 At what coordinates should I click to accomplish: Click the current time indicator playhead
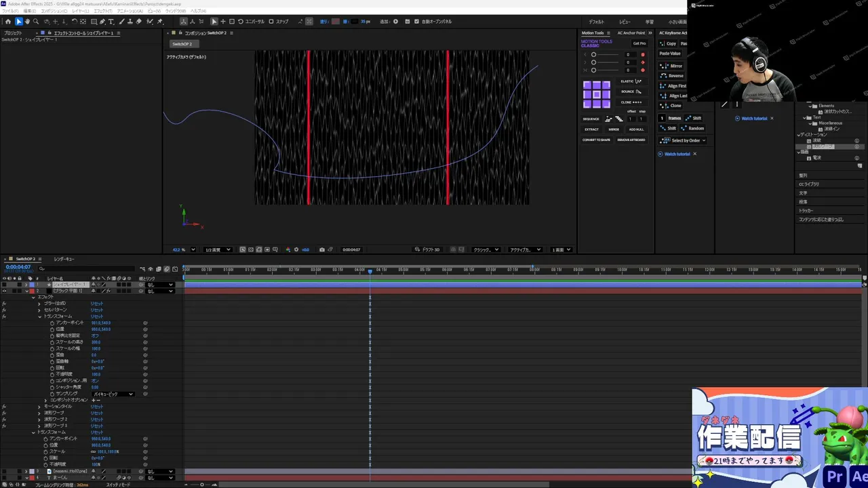pos(370,270)
